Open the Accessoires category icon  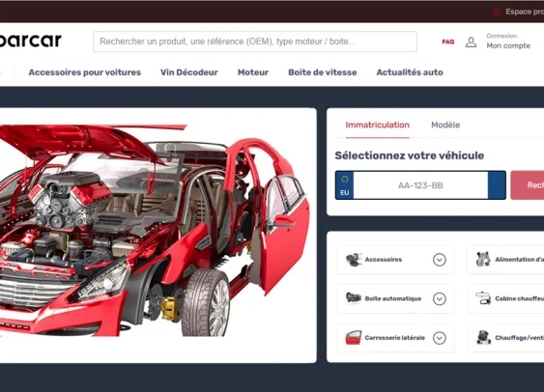pos(354,260)
